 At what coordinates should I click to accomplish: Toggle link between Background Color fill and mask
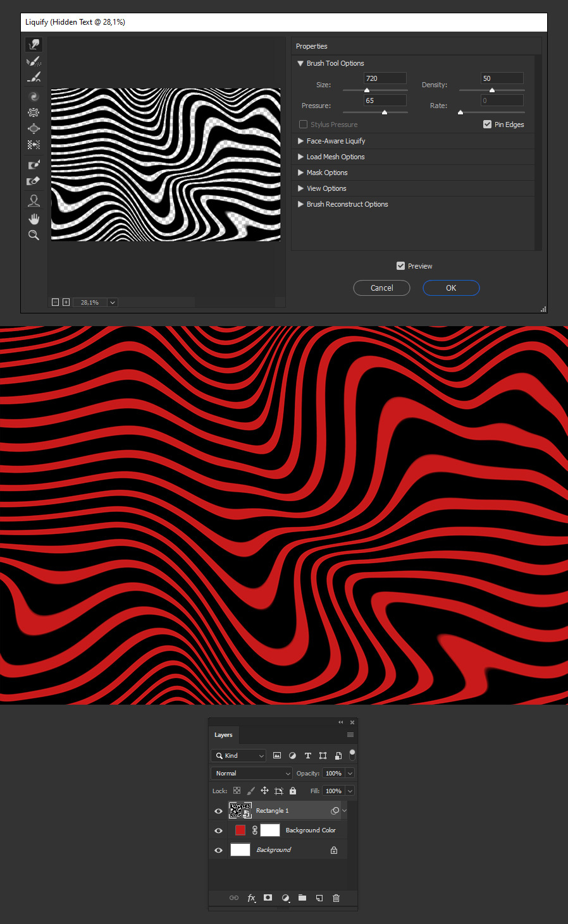pos(255,830)
